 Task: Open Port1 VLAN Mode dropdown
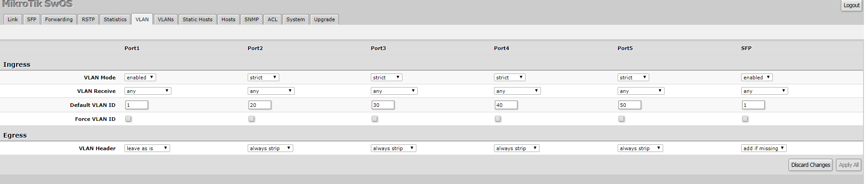[140, 78]
